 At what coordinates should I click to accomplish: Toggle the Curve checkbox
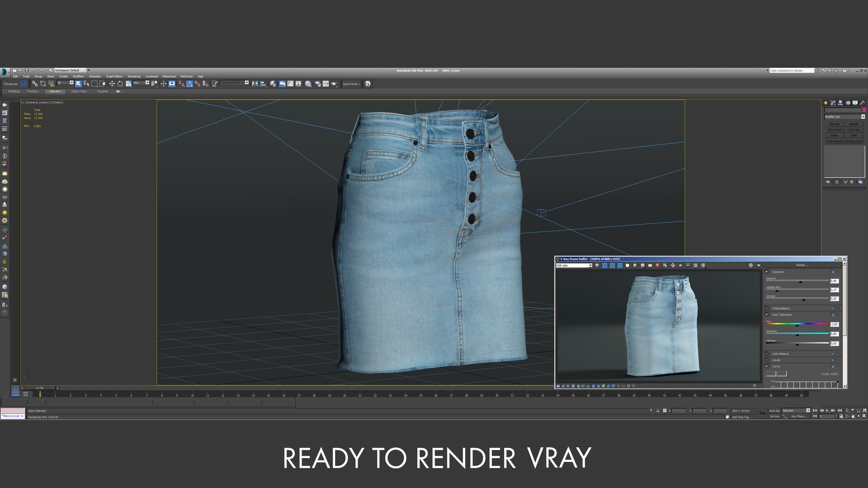(x=767, y=366)
